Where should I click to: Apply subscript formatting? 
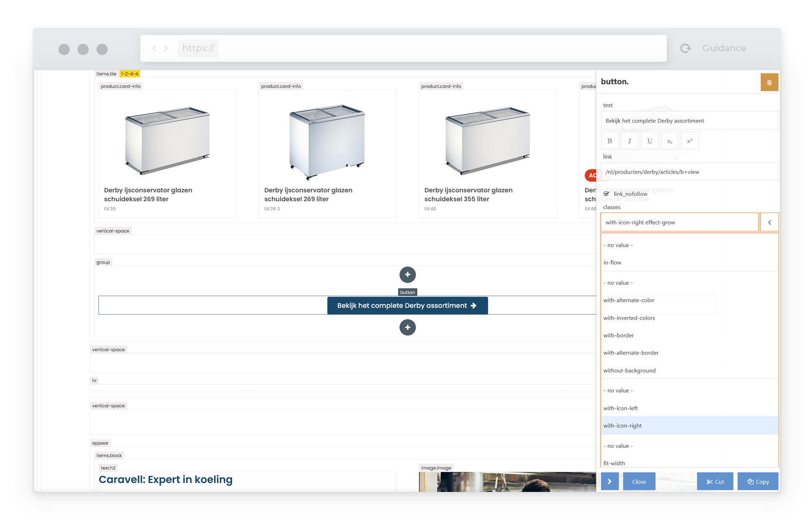coord(670,141)
